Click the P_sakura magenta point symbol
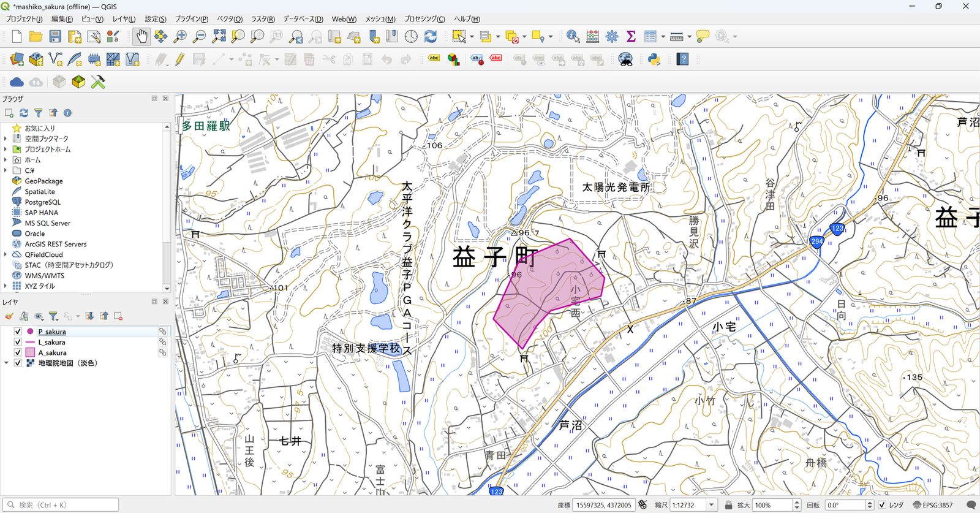Viewport: 980px width, 513px height. 30,332
